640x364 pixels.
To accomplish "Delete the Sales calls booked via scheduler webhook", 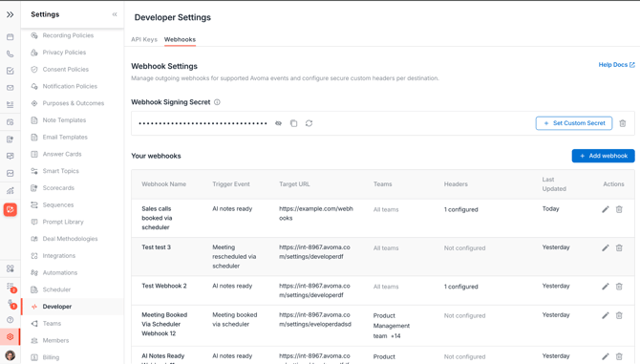I will (619, 209).
